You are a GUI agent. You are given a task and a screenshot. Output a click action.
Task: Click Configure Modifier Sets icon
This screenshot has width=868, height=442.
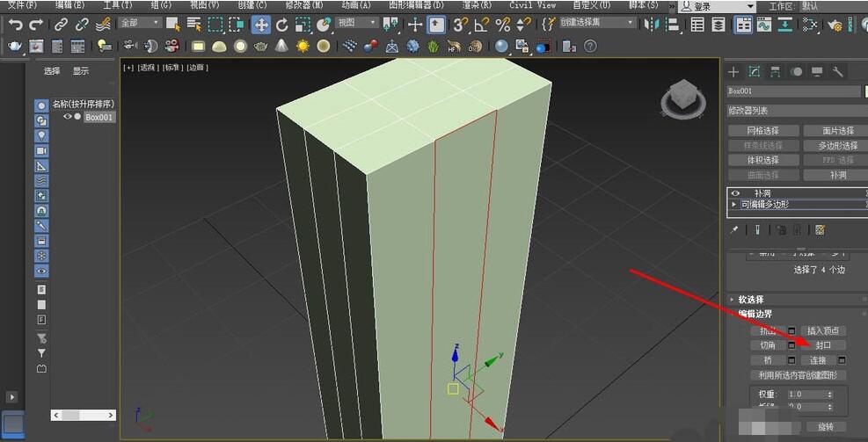click(821, 230)
